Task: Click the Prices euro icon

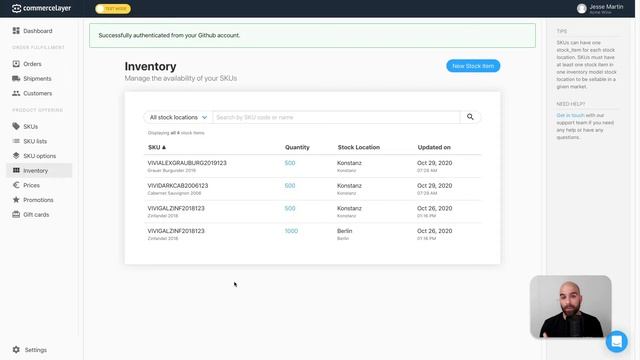Action: click(16, 185)
